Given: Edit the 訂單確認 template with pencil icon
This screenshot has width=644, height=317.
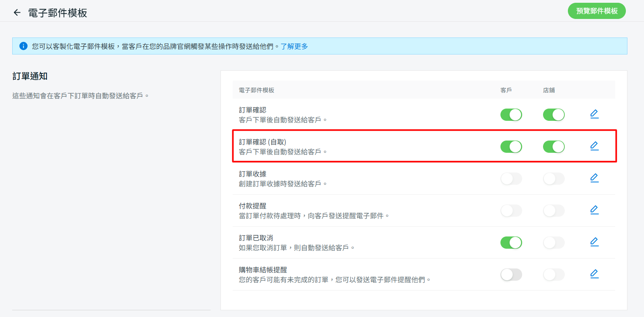Looking at the screenshot, I should [594, 114].
